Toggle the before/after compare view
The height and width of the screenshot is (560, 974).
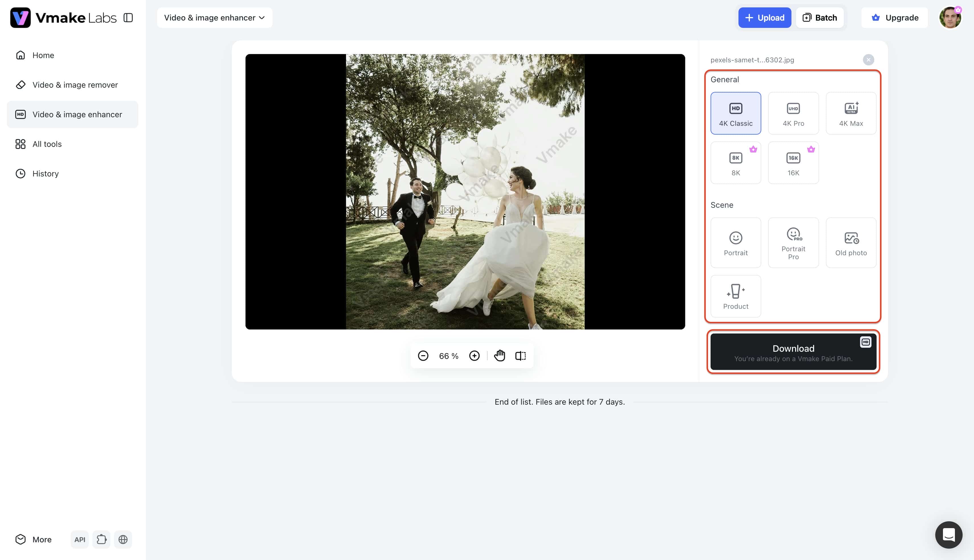pos(520,356)
